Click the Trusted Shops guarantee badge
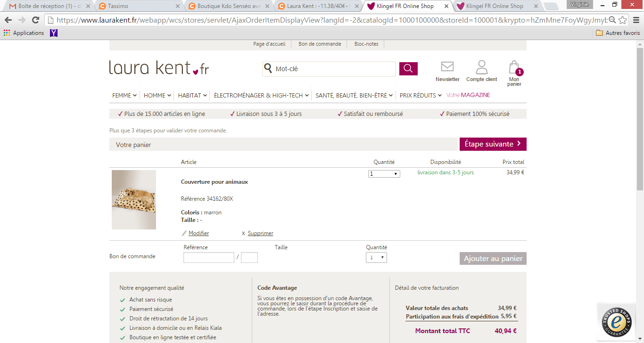Viewport: 644px width, 343px height. [615, 321]
